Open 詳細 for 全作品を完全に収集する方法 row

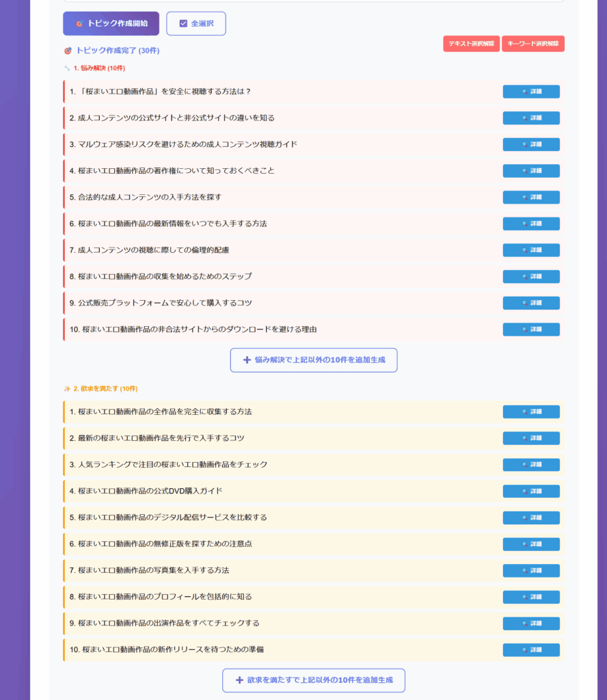pos(531,412)
